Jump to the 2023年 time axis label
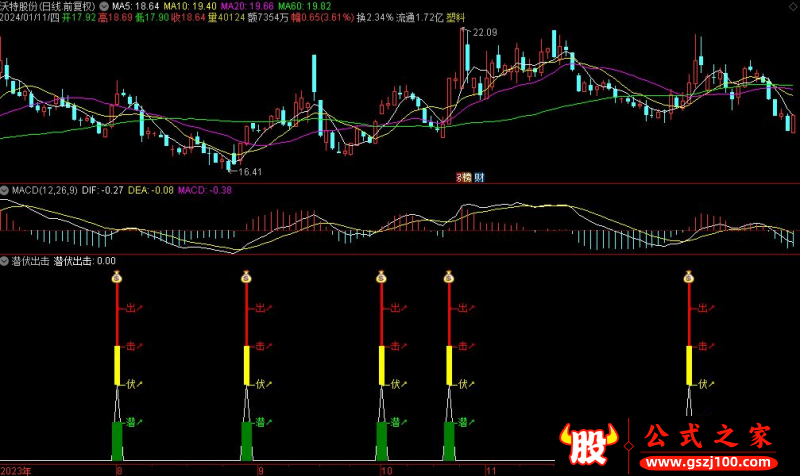The height and width of the screenshot is (476, 800). pos(16,471)
